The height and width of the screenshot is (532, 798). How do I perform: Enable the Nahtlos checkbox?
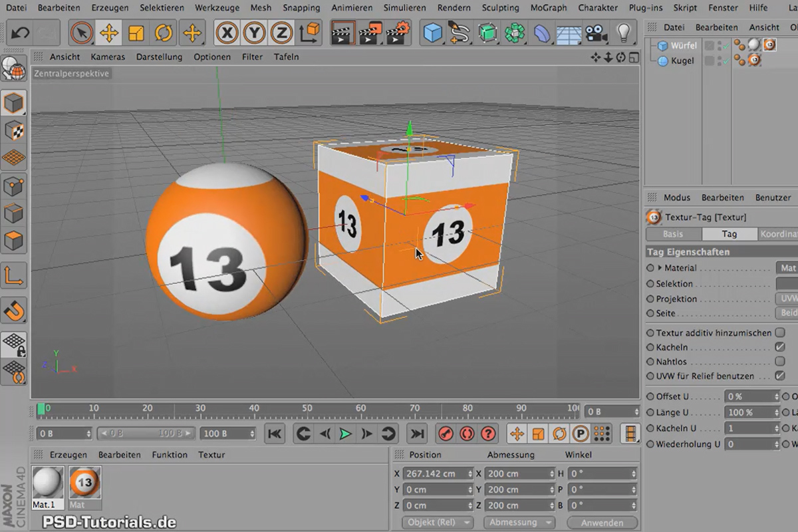click(x=780, y=362)
